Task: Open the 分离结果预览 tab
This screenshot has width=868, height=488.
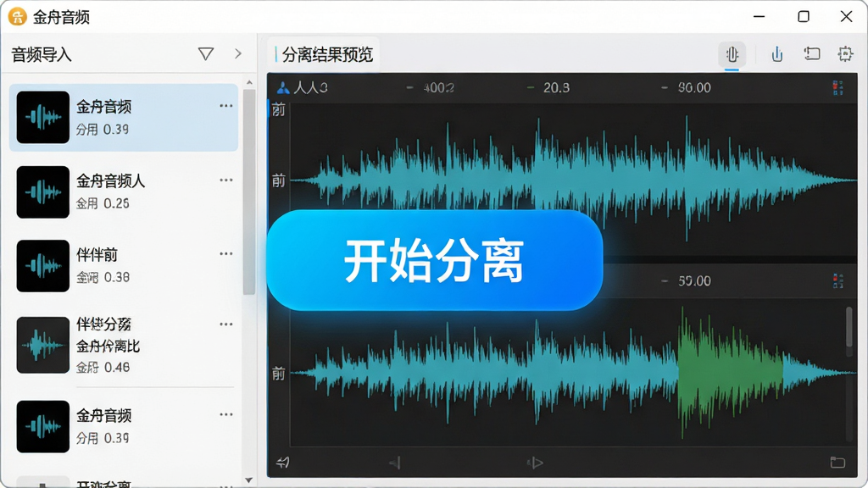Action: tap(324, 54)
